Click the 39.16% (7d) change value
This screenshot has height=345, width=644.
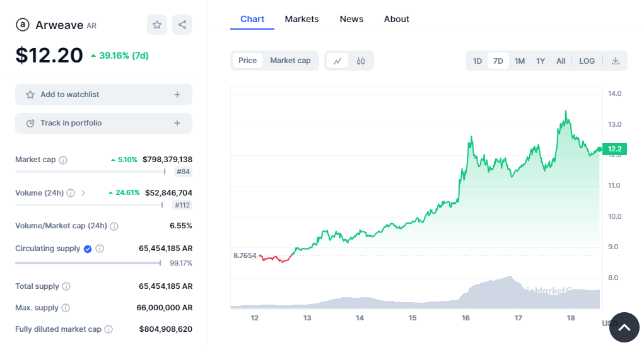point(124,56)
